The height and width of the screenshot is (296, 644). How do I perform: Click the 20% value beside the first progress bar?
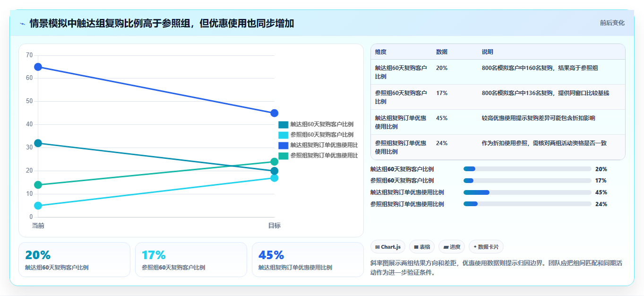pyautogui.click(x=601, y=169)
